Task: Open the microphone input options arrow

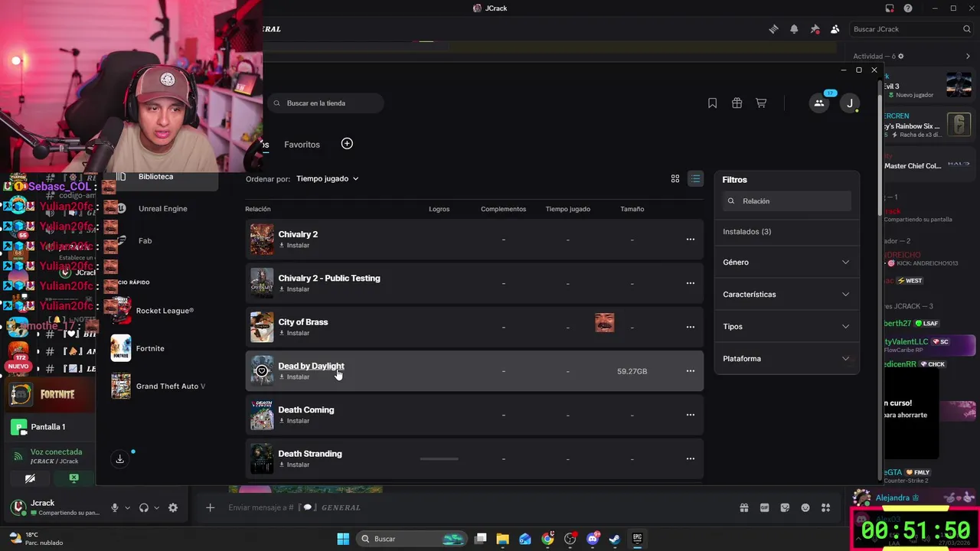Action: click(127, 507)
